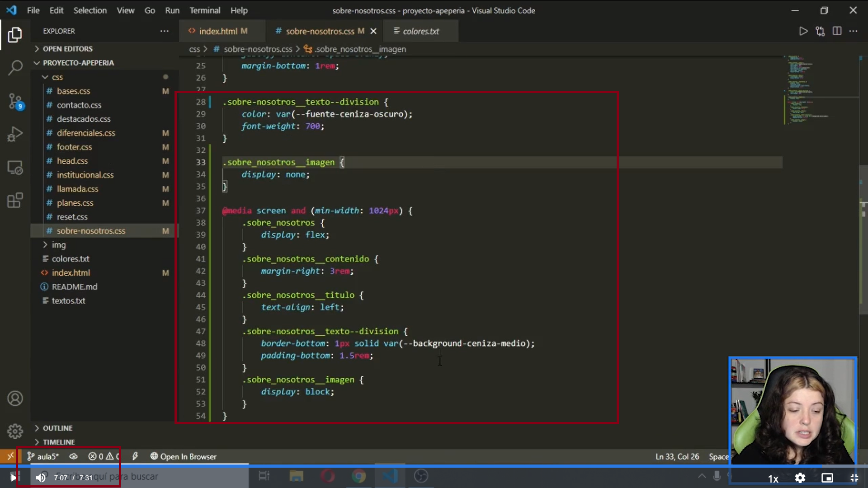Open editor more actions ellipsis
The height and width of the screenshot is (488, 868).
(853, 31)
